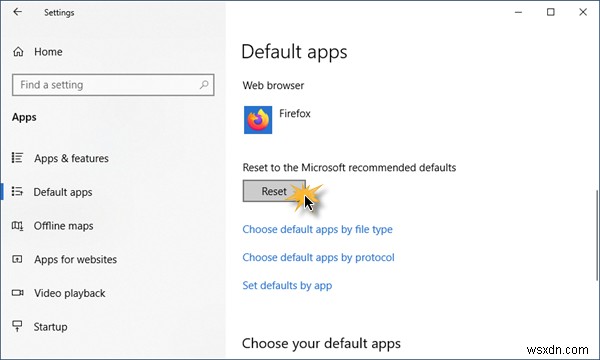Screen dimensions: 600x360
Task: Maximize the Settings window
Action: tap(550, 12)
